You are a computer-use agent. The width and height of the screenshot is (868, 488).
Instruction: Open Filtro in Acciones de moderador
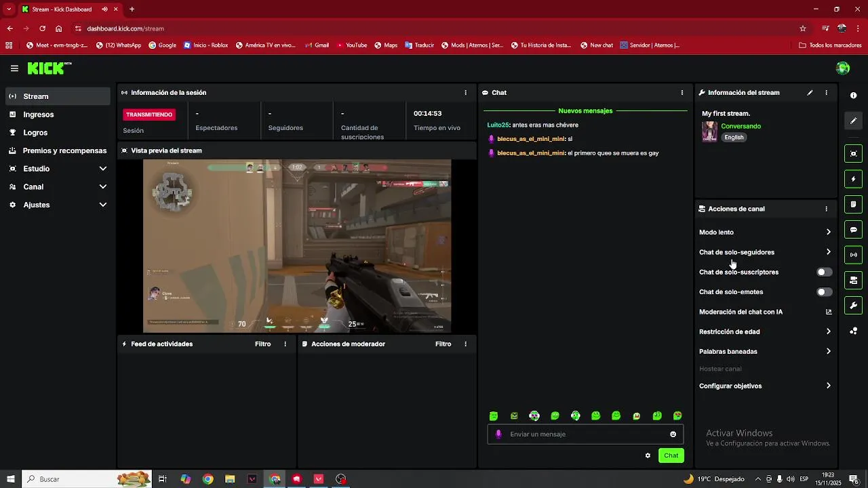[443, 344]
